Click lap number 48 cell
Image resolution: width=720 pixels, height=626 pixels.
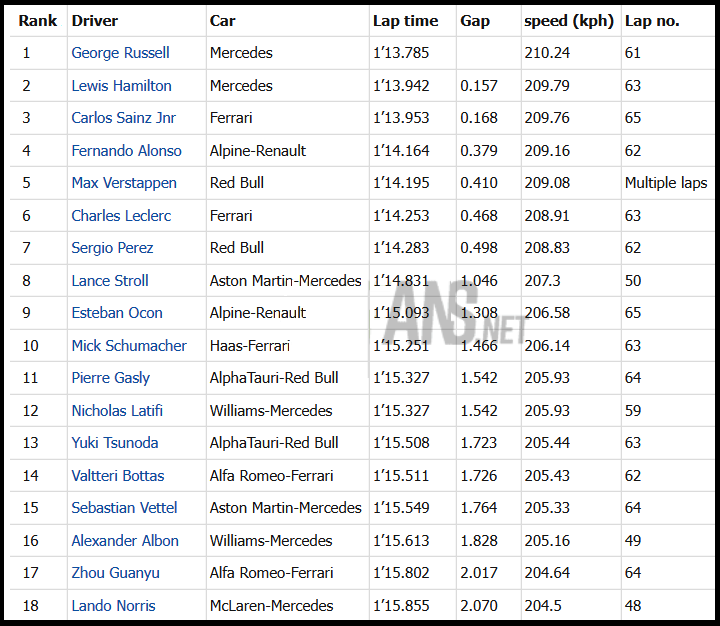tap(633, 606)
